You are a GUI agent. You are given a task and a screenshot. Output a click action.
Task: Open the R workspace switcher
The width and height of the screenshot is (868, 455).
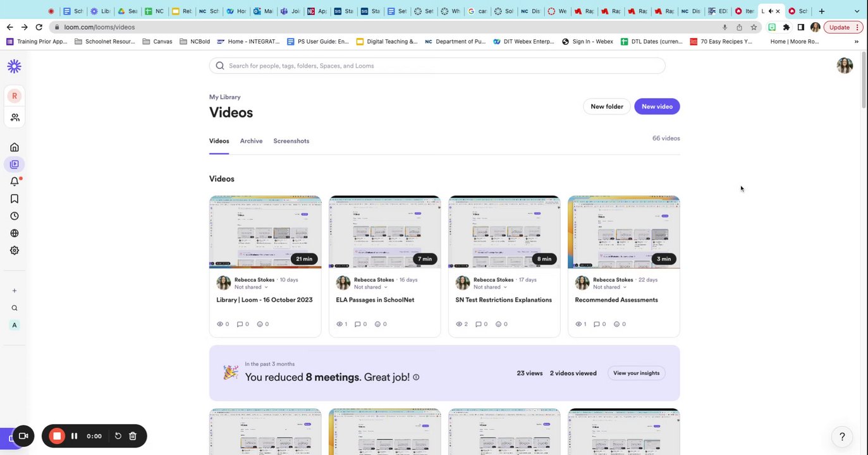click(x=14, y=96)
